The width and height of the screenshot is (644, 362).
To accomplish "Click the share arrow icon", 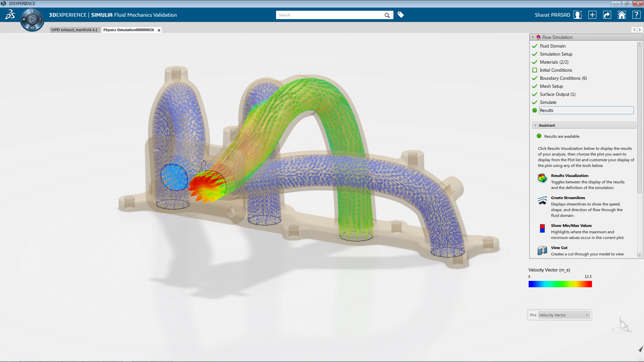I will (x=607, y=15).
